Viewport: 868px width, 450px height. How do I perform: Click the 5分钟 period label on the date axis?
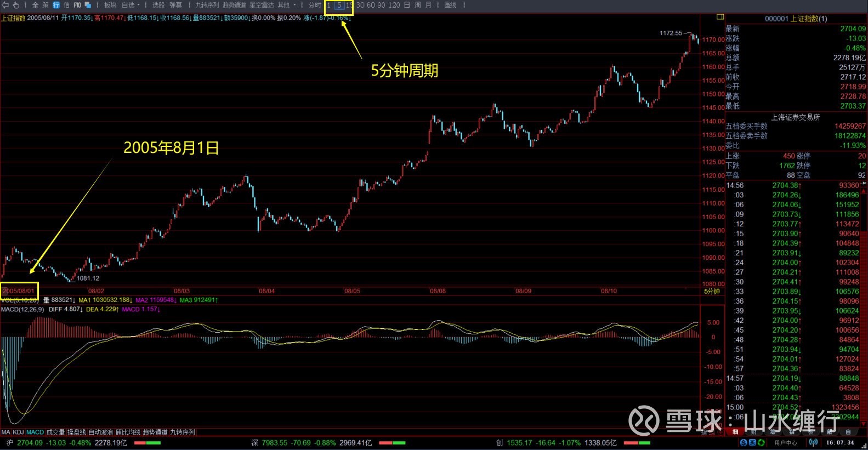[712, 291]
